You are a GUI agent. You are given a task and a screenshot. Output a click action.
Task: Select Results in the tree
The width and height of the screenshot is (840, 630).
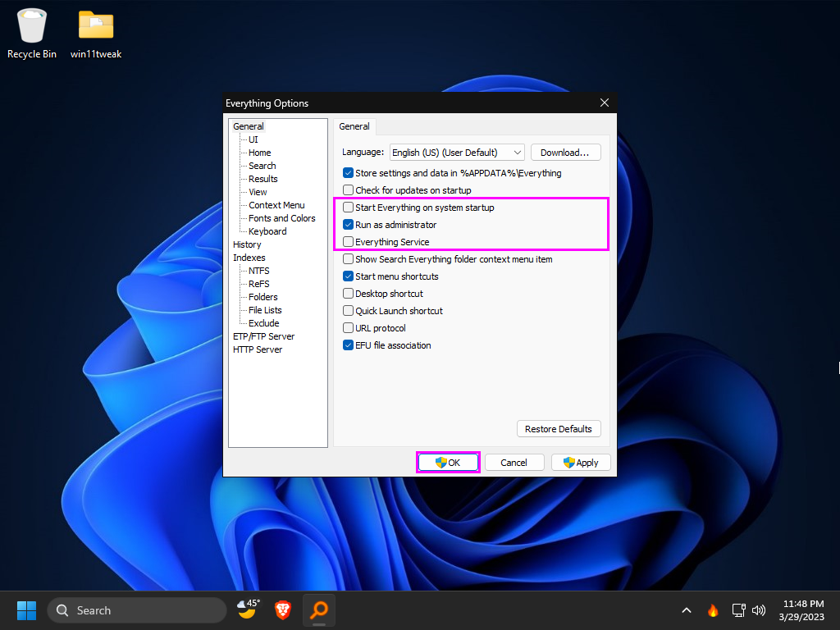coord(263,179)
